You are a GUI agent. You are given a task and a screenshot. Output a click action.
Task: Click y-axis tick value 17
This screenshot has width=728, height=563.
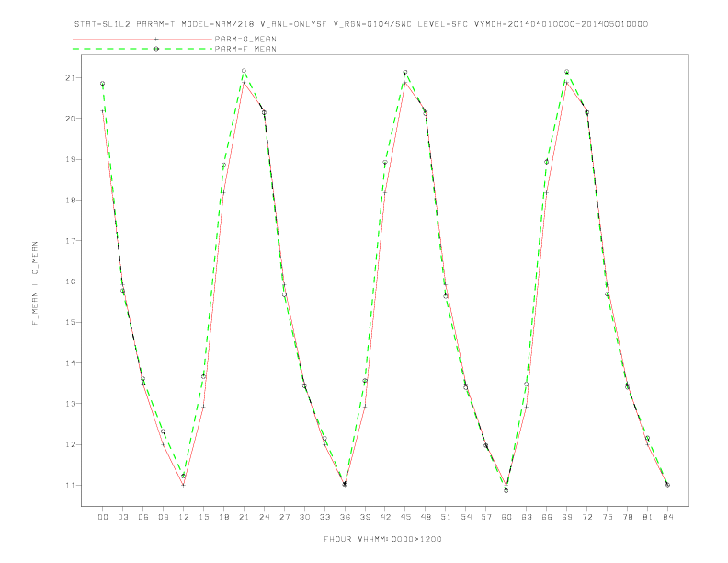70,241
